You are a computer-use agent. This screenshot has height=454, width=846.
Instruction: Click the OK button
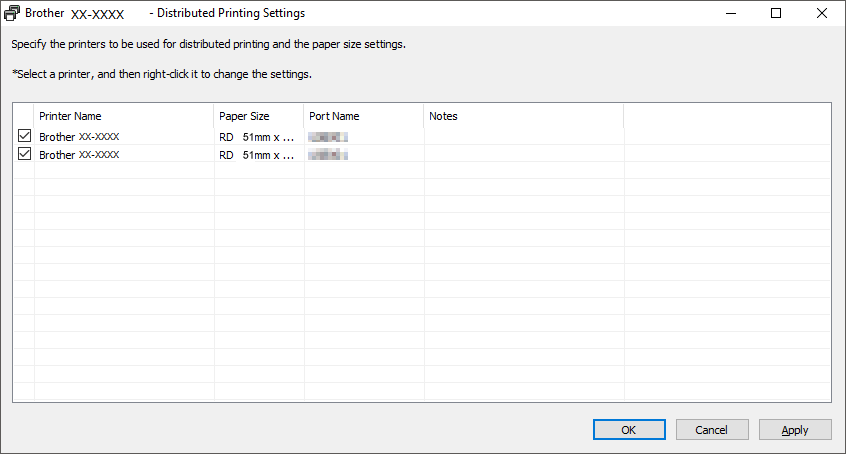(x=629, y=429)
